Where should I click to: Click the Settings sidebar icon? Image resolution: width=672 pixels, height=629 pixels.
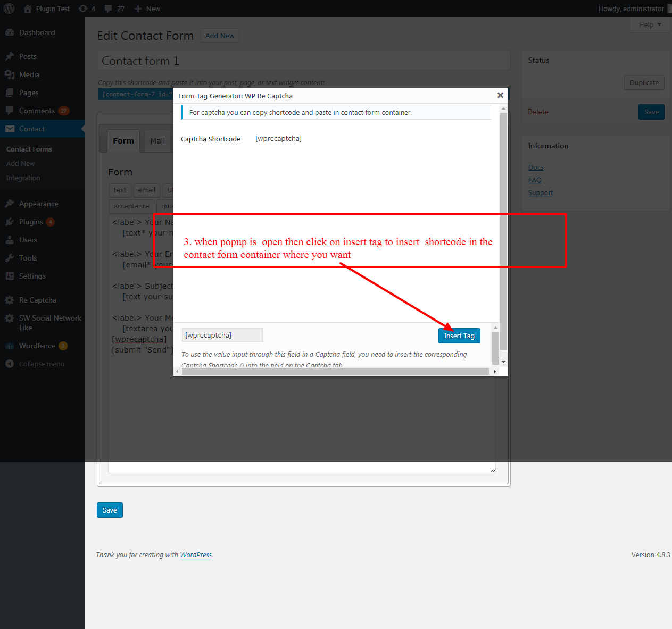pyautogui.click(x=10, y=276)
